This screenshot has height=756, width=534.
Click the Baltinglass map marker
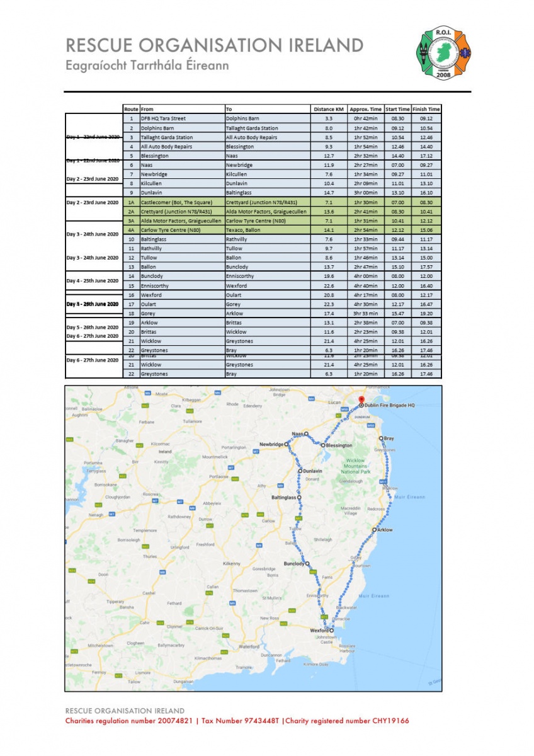tap(299, 498)
